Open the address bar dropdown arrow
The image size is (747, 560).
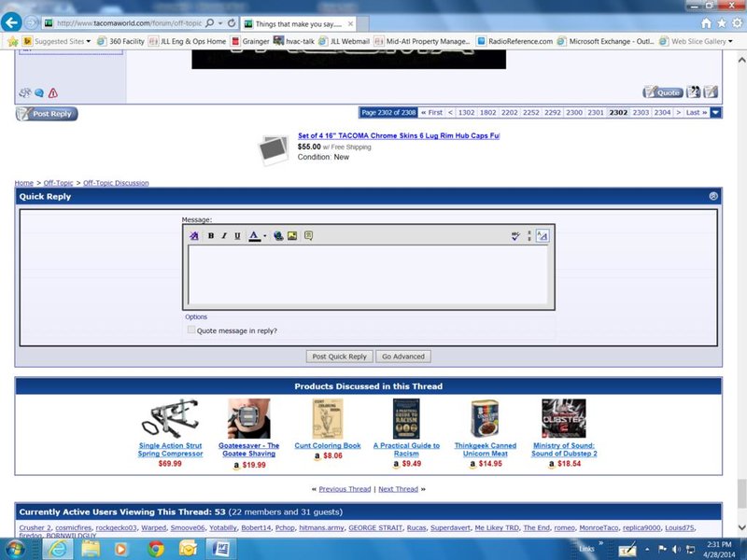[x=220, y=22]
